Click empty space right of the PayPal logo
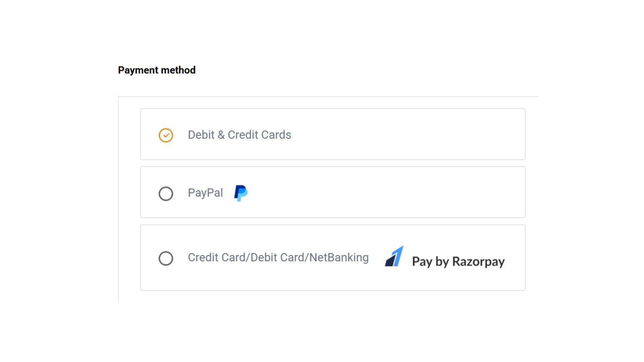 pos(382,192)
